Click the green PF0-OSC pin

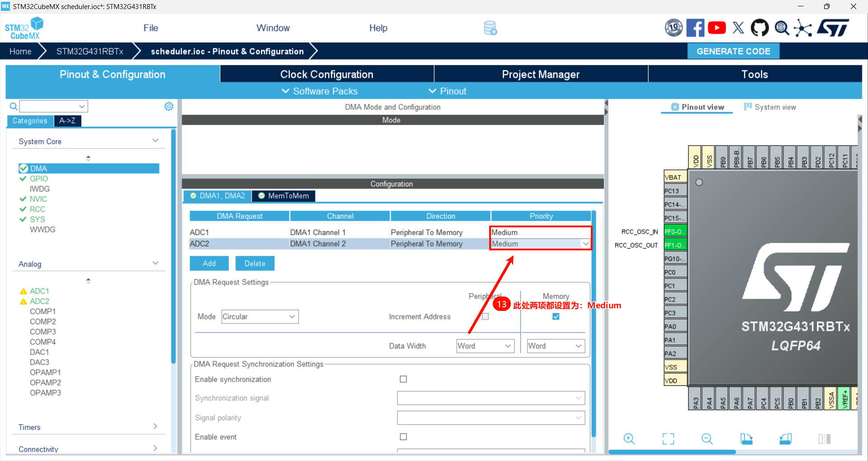[x=675, y=231]
